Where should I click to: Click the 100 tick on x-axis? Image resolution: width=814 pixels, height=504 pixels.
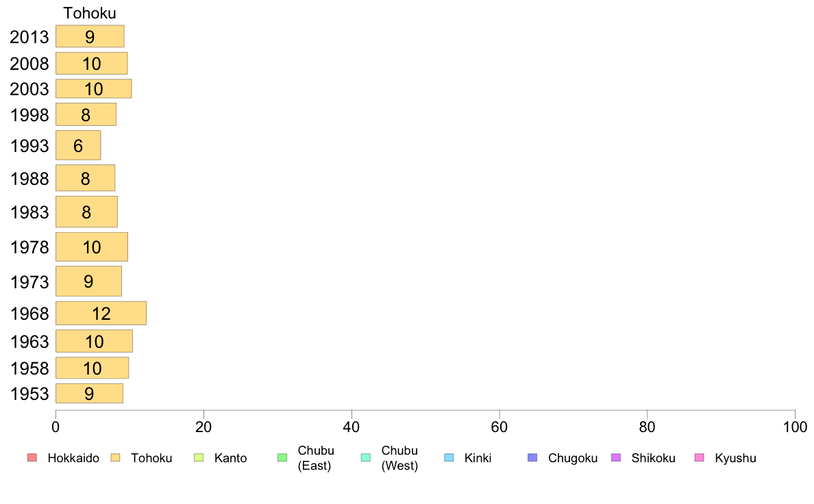(795, 427)
